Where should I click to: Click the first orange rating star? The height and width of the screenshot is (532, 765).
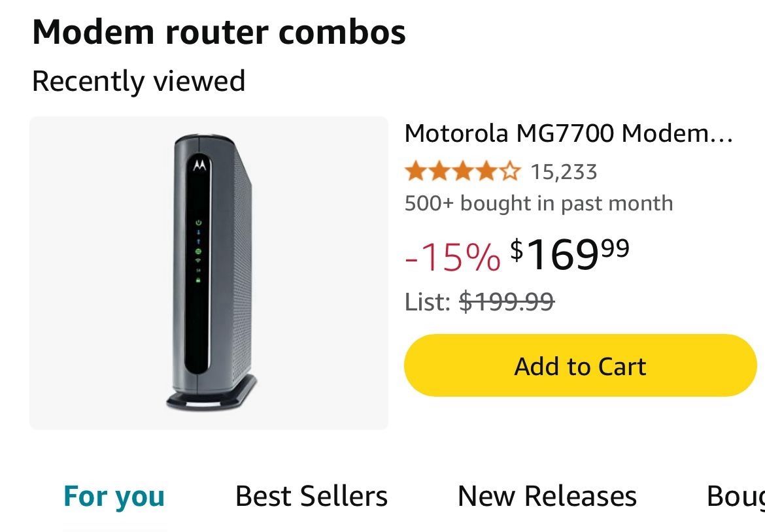click(x=414, y=172)
